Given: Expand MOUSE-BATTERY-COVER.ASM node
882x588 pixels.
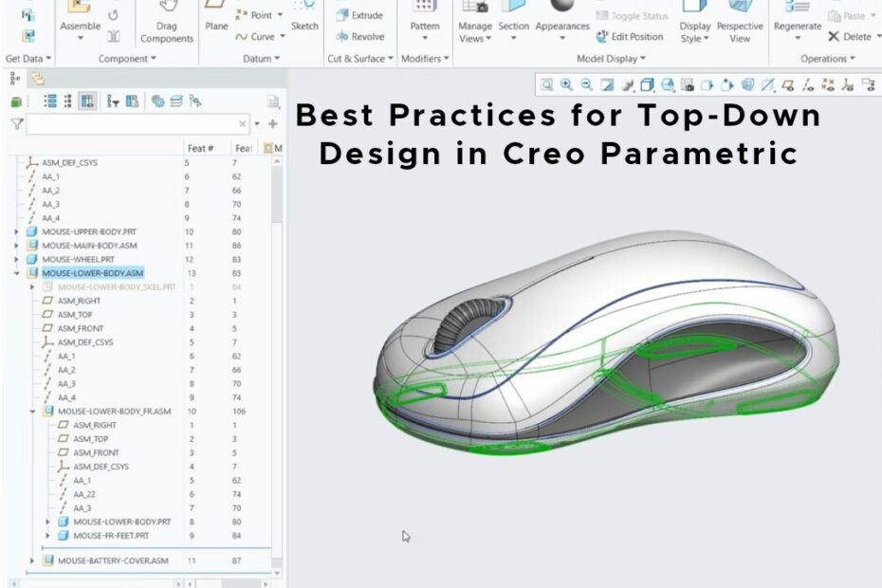Looking at the screenshot, I should [x=32, y=561].
